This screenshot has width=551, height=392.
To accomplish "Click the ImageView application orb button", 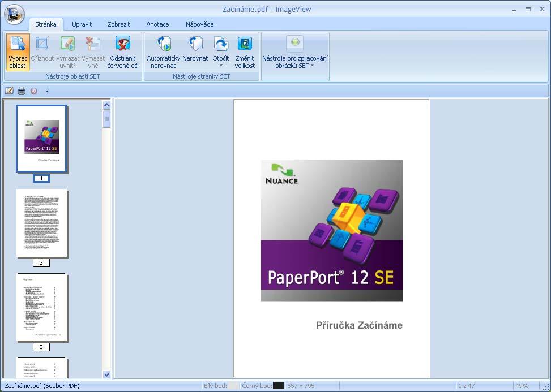I will tap(14, 14).
